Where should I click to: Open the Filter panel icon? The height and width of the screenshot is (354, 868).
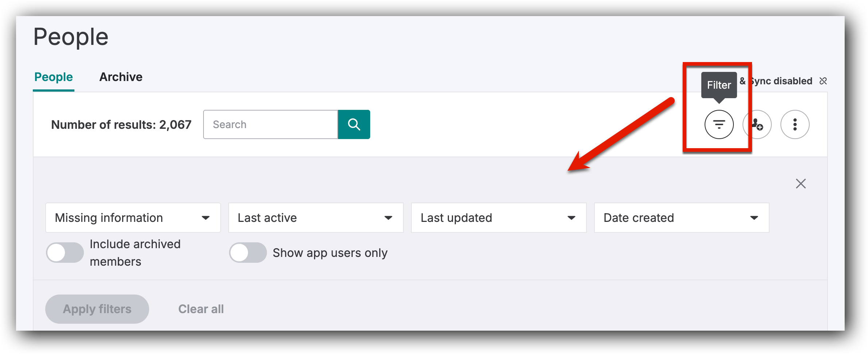(x=718, y=124)
